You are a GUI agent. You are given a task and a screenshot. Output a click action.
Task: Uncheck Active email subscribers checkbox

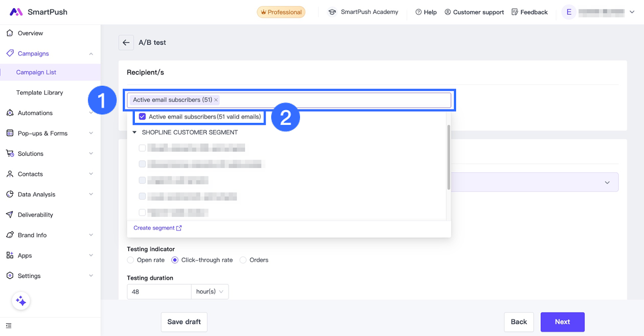[x=142, y=117]
